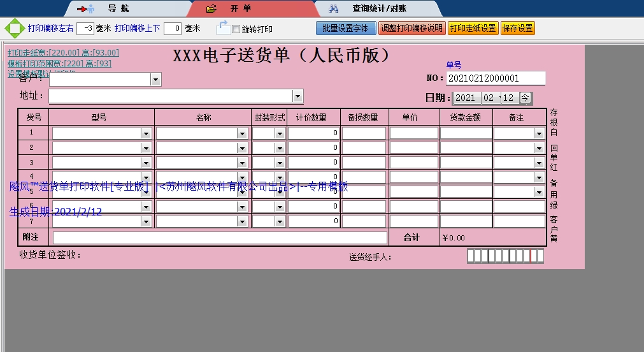Set date to today with 今 button
Image resolution: width=644 pixels, height=352 pixels.
click(525, 98)
